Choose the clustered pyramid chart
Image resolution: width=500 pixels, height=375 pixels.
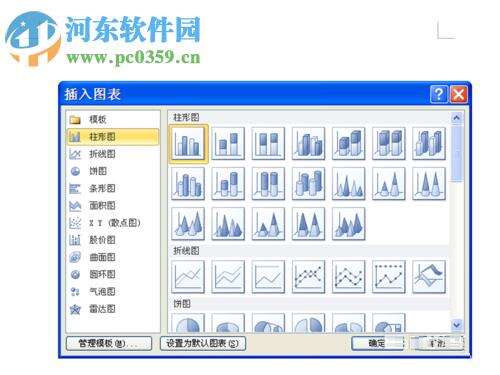(x=228, y=224)
